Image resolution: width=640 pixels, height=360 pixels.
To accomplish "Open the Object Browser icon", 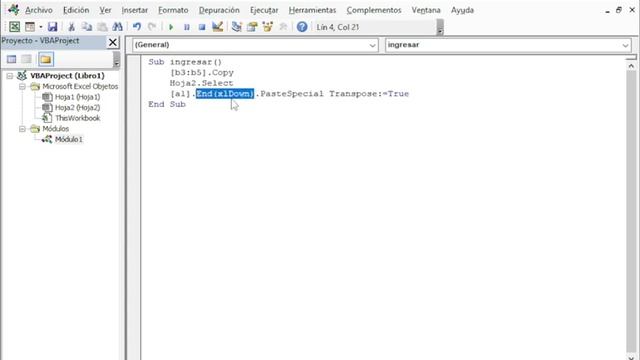I will [x=267, y=27].
